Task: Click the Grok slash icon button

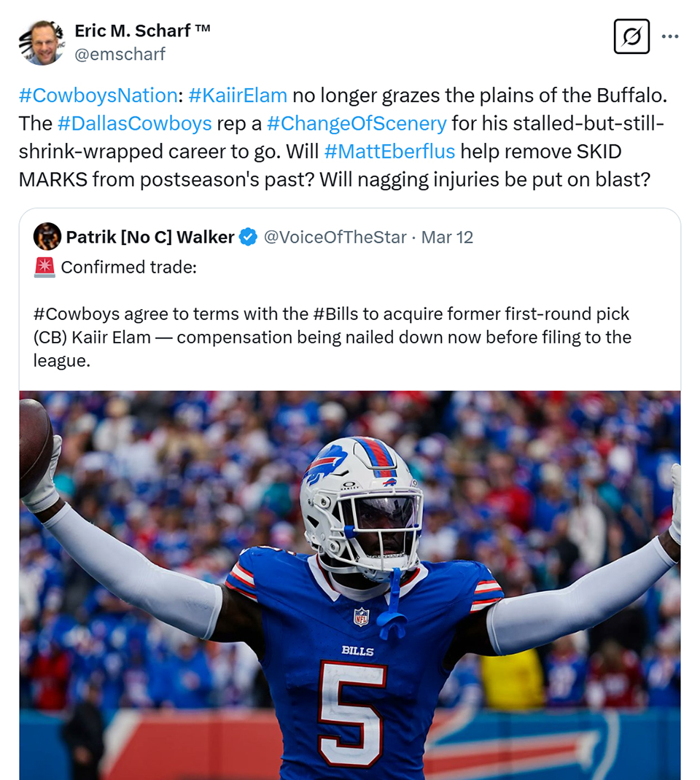Action: click(x=631, y=36)
